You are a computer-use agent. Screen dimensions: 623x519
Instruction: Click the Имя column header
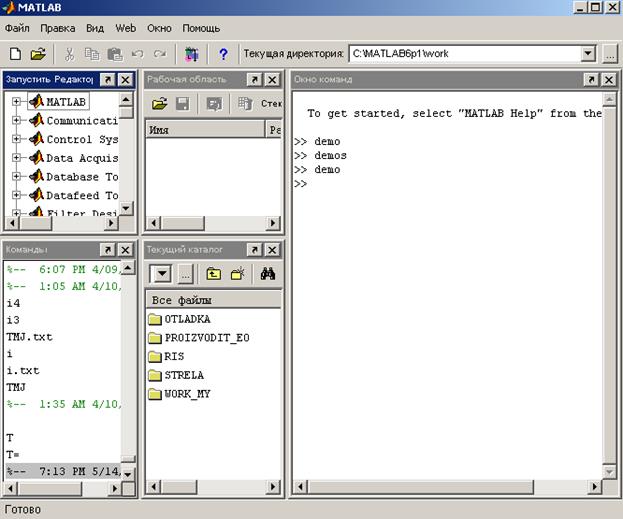click(x=205, y=130)
